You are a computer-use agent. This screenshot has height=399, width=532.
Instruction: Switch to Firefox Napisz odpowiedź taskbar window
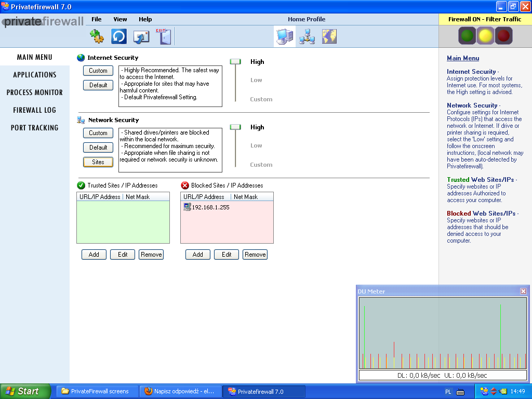click(x=181, y=391)
